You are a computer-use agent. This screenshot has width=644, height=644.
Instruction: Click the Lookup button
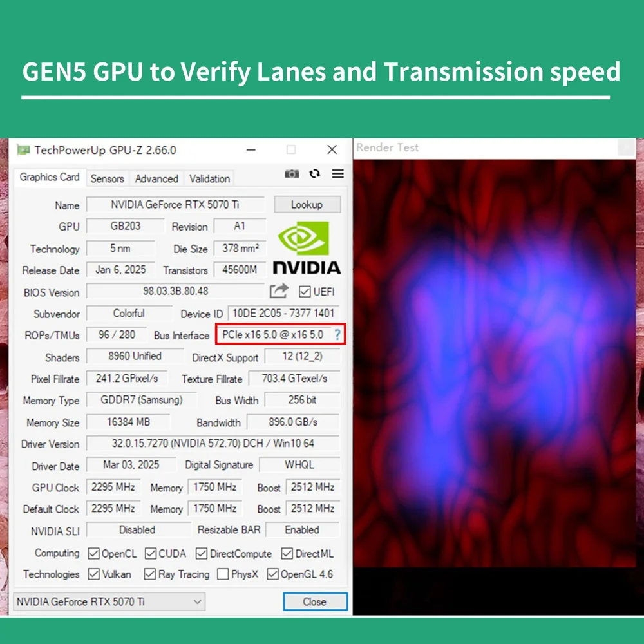point(307,204)
